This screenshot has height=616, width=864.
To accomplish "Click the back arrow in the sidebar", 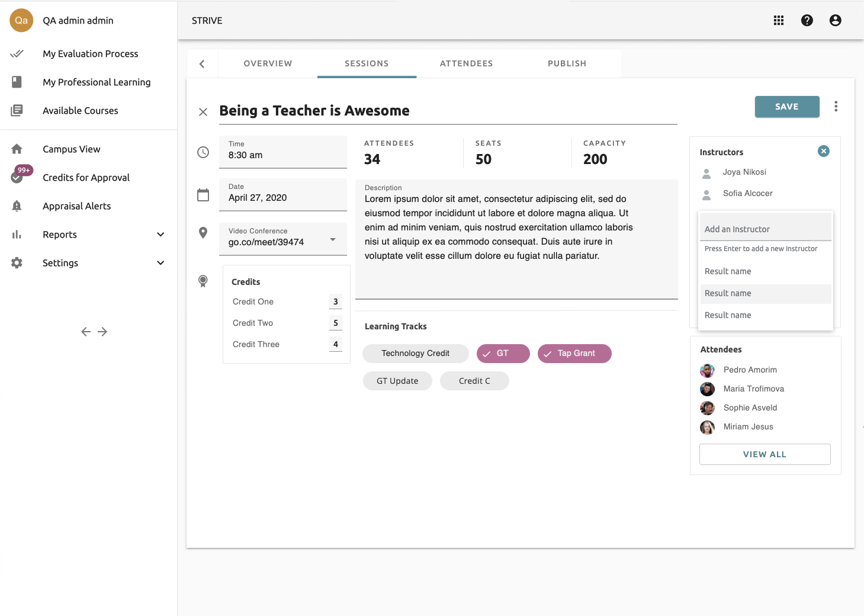I will (86, 332).
